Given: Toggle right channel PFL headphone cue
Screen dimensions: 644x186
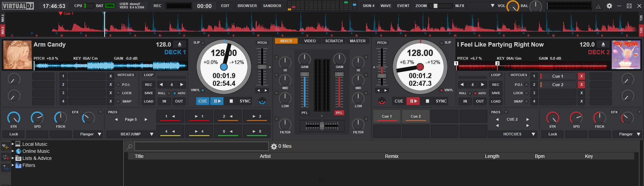Looking at the screenshot, I should coord(339,113).
